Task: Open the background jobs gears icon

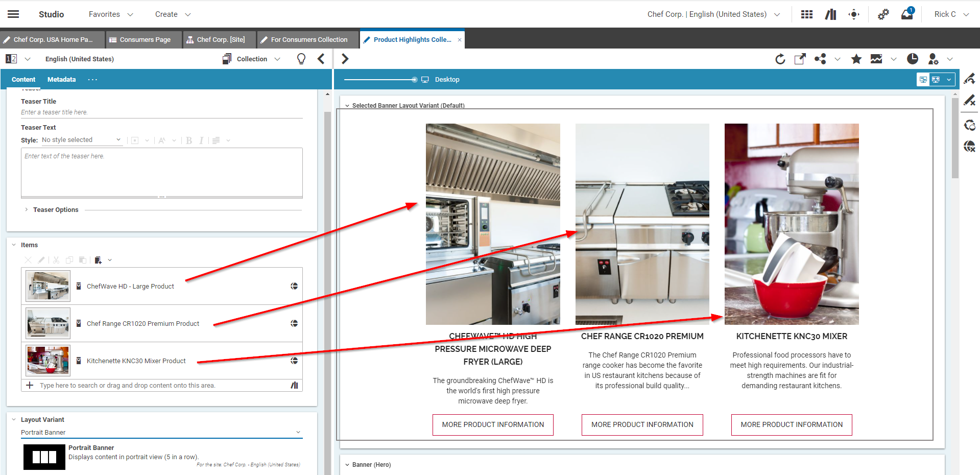Action: pos(883,14)
